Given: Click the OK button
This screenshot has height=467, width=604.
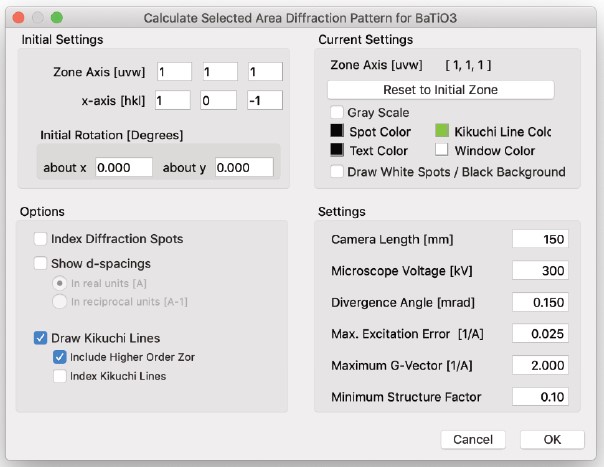Looking at the screenshot, I should point(552,439).
